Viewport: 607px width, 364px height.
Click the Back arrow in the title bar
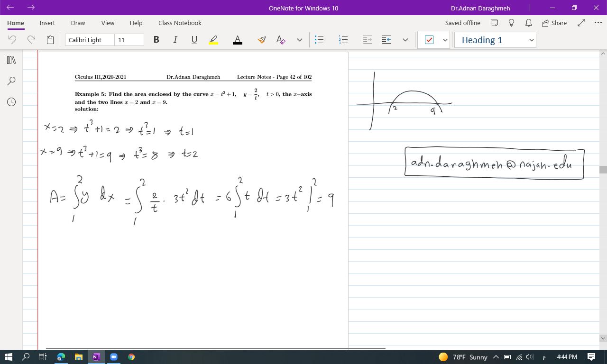pos(10,8)
